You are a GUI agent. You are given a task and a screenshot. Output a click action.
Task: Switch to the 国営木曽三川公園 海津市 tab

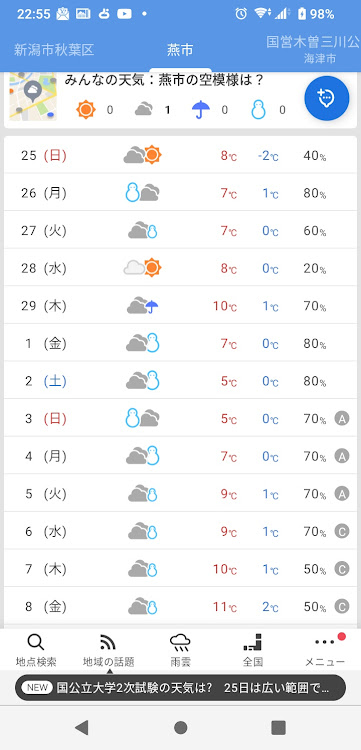pyautogui.click(x=314, y=50)
